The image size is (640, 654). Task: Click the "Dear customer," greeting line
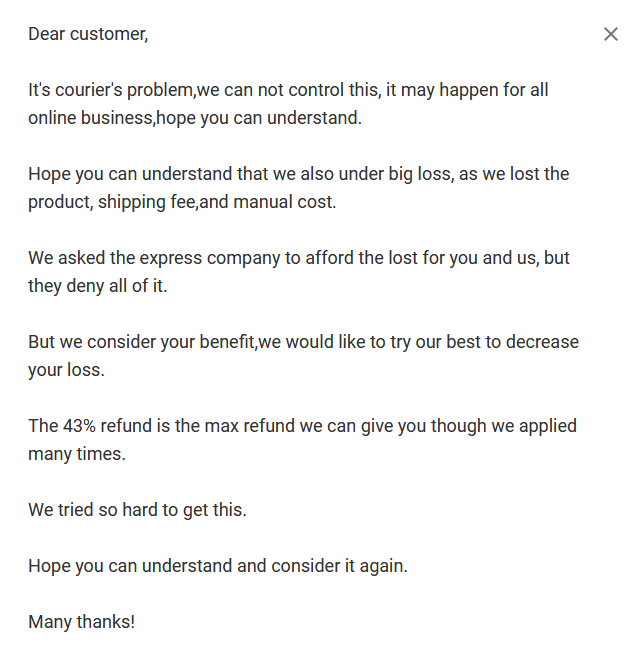(88, 34)
